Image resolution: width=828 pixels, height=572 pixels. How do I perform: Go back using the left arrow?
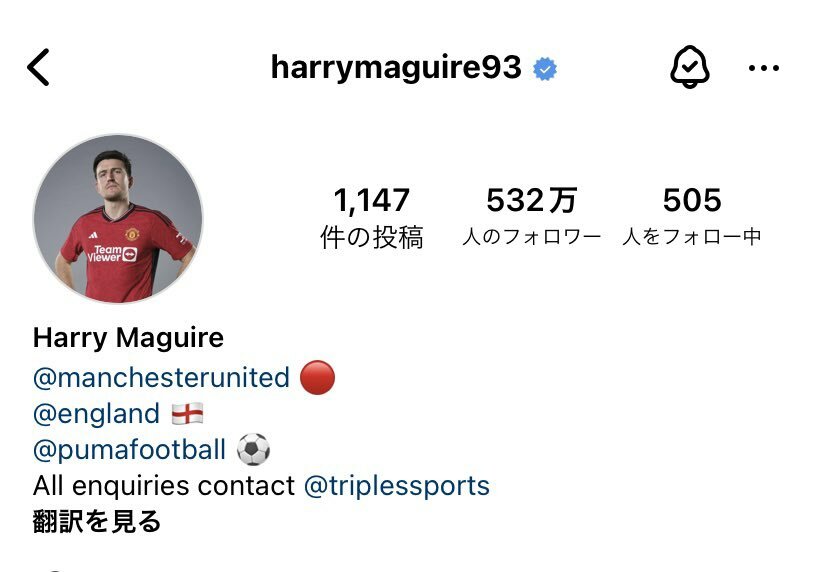(x=38, y=67)
